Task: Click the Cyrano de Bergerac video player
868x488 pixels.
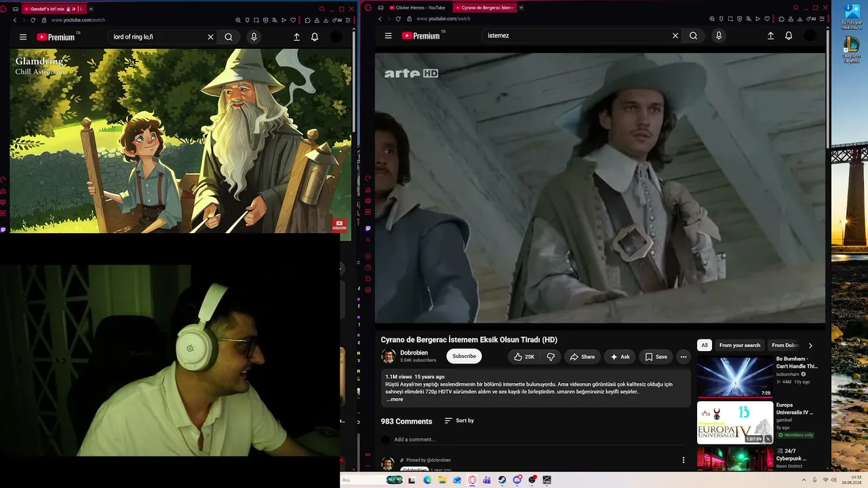Action: [600, 188]
